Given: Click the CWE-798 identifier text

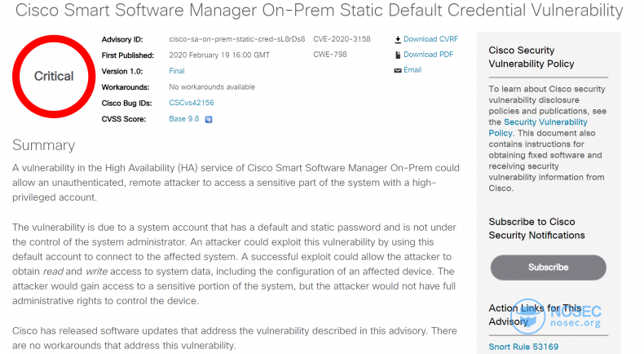Looking at the screenshot, I should [x=330, y=55].
